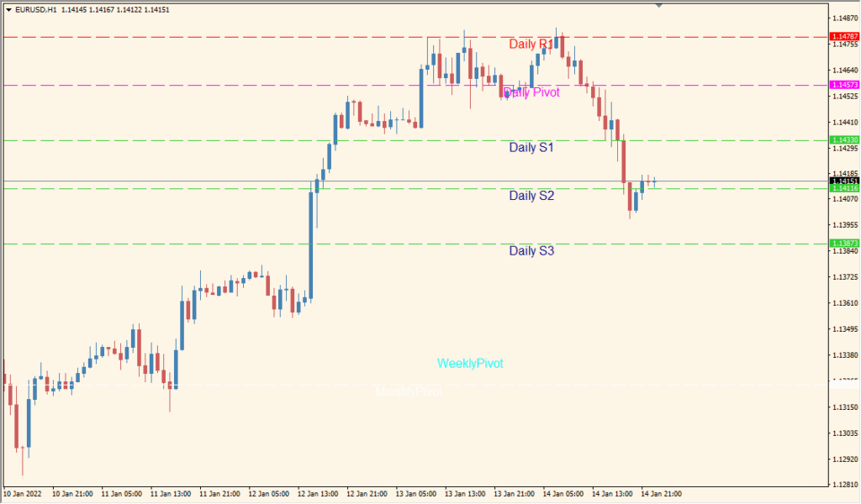Select the green 1.13873 price tag

point(844,243)
